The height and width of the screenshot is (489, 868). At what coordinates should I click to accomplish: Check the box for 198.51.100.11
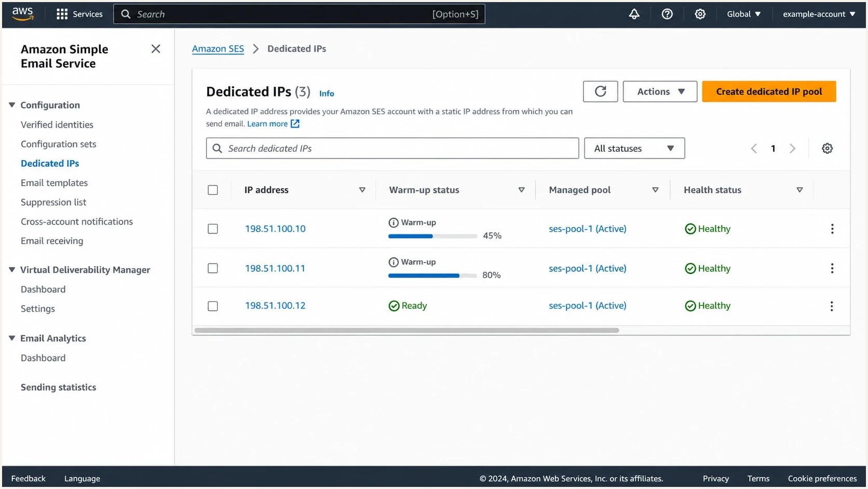click(213, 268)
